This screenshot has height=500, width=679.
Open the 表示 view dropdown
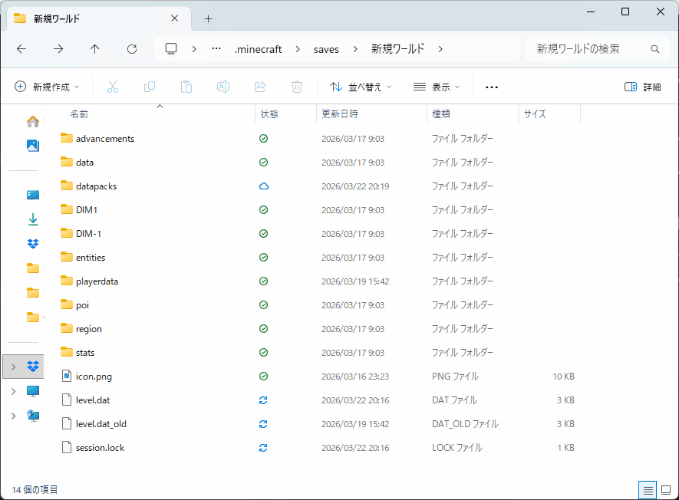coord(436,87)
